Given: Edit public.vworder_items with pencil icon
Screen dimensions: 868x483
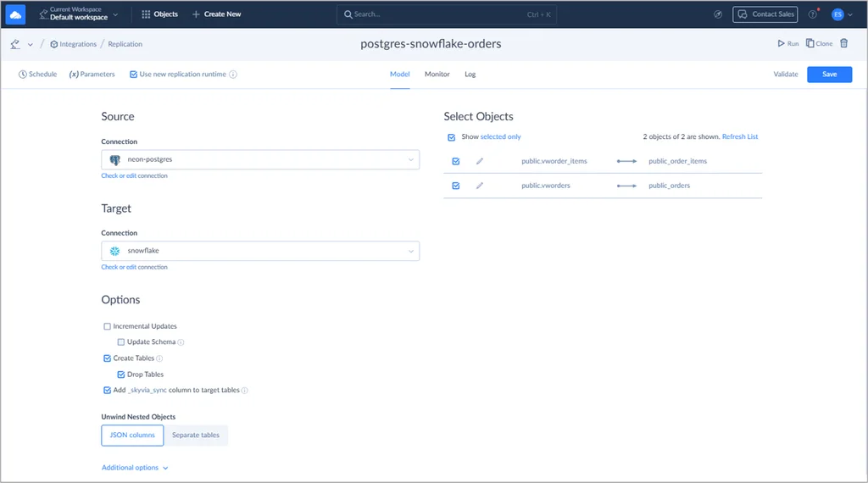Looking at the screenshot, I should pos(480,162).
